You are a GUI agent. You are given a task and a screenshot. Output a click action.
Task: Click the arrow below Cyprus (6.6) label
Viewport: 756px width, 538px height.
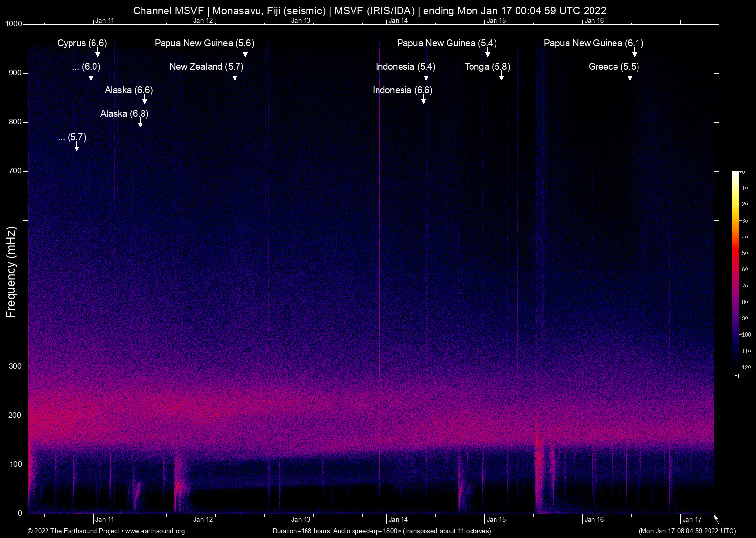(97, 53)
